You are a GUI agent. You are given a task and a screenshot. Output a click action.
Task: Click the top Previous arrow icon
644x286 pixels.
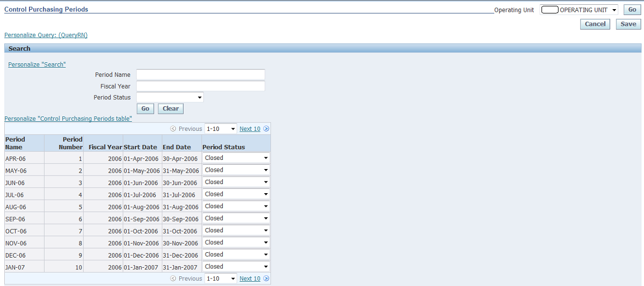173,129
